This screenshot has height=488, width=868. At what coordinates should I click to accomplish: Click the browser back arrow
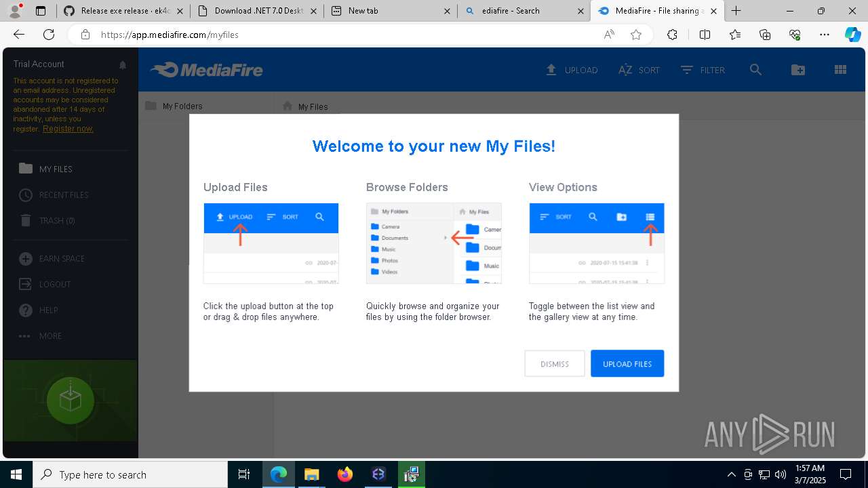click(x=19, y=35)
